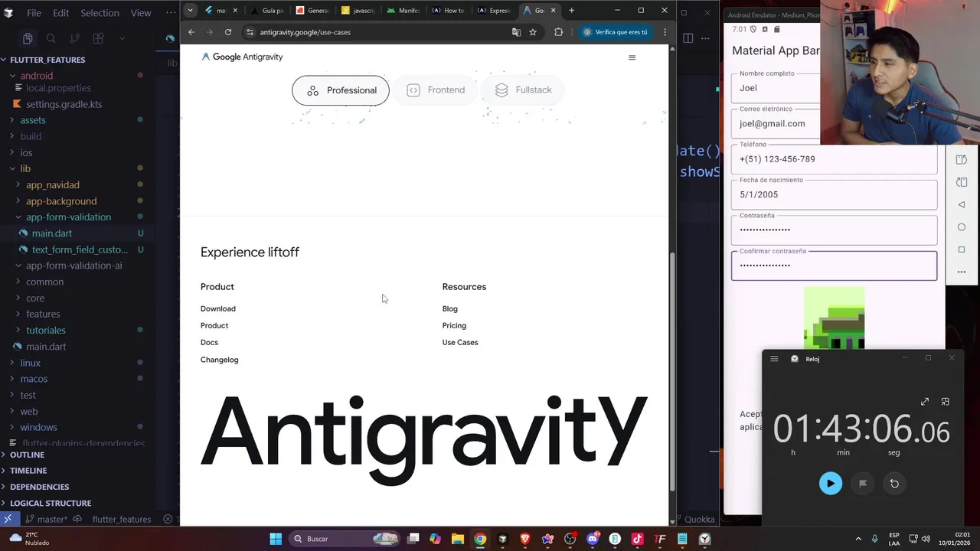Open the Blog footer link
Screen dimensions: 980x551
(449, 308)
